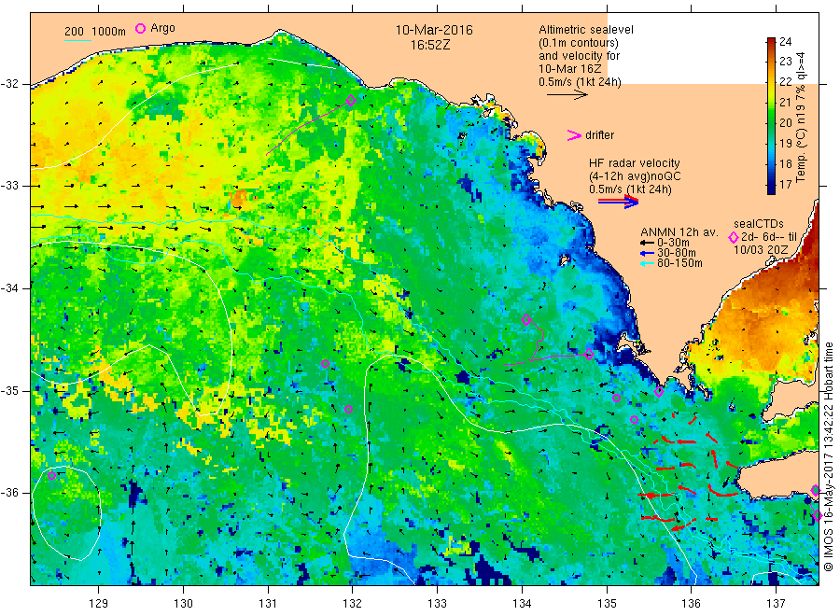The width and height of the screenshot is (840, 616).
Task: Click the cyan line sample under 200
Action: point(77,40)
